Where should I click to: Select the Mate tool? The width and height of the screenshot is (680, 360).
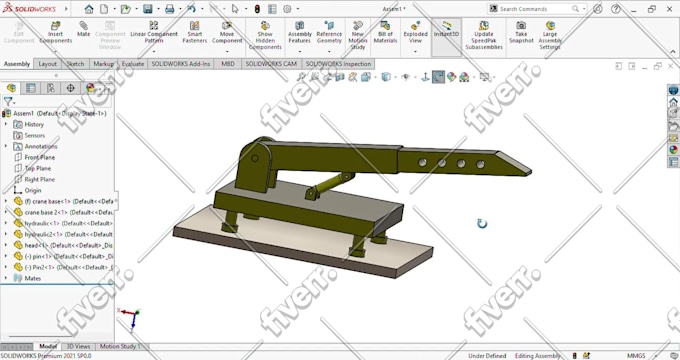(x=83, y=29)
